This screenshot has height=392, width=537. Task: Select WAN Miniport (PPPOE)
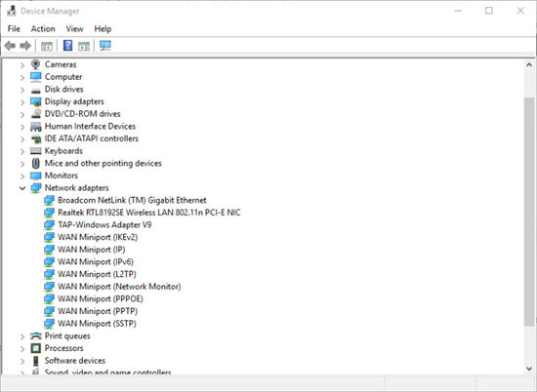click(101, 298)
